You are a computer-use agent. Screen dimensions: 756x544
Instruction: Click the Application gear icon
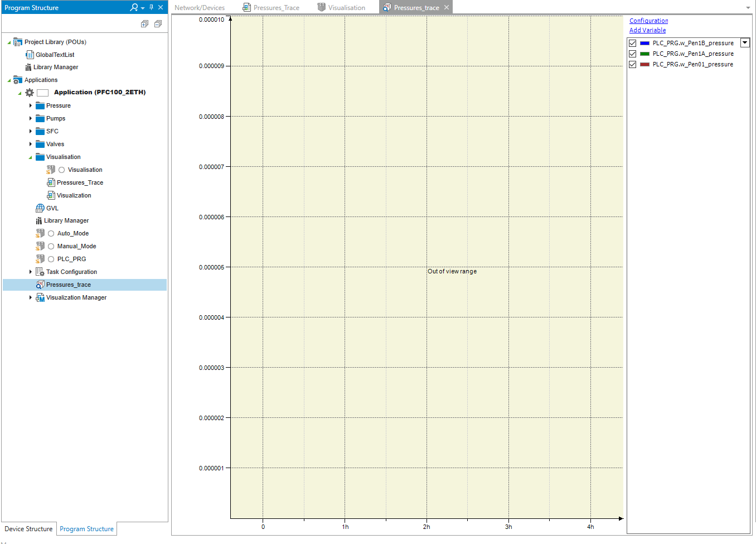pyautogui.click(x=30, y=93)
